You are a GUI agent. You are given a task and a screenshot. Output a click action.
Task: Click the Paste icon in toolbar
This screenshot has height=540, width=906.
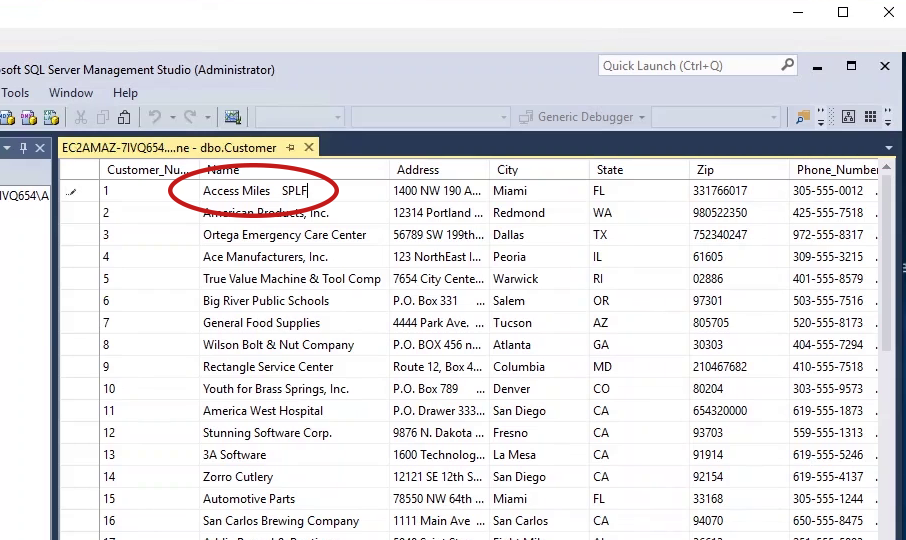pos(124,117)
